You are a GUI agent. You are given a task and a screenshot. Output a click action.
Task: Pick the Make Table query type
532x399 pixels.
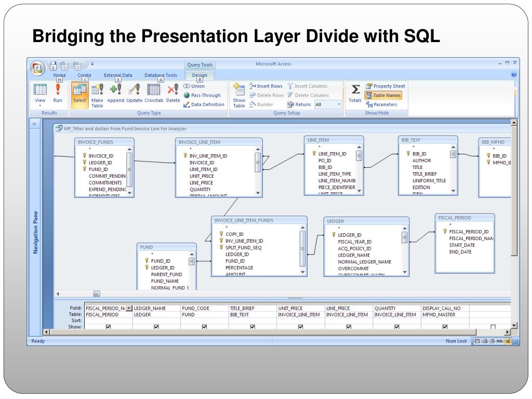pos(97,96)
